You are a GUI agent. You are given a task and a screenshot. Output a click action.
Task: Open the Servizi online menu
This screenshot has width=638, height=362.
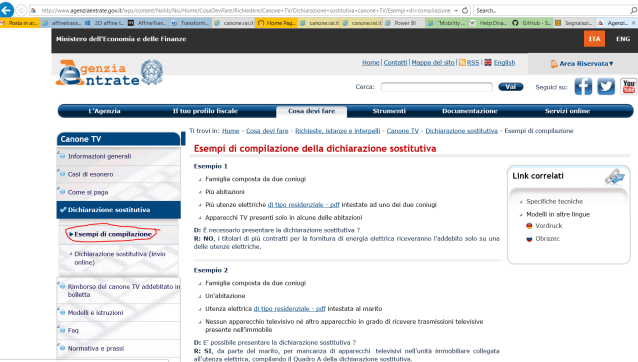point(567,111)
